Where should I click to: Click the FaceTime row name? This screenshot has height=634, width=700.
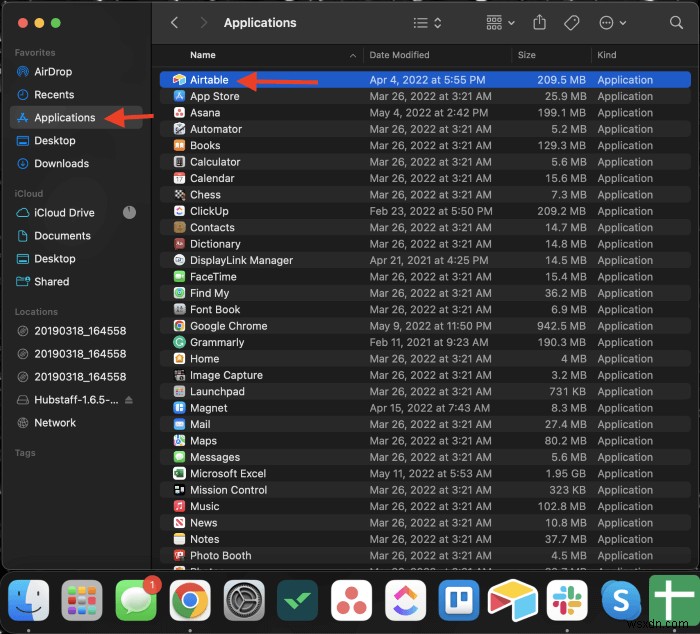coord(213,277)
